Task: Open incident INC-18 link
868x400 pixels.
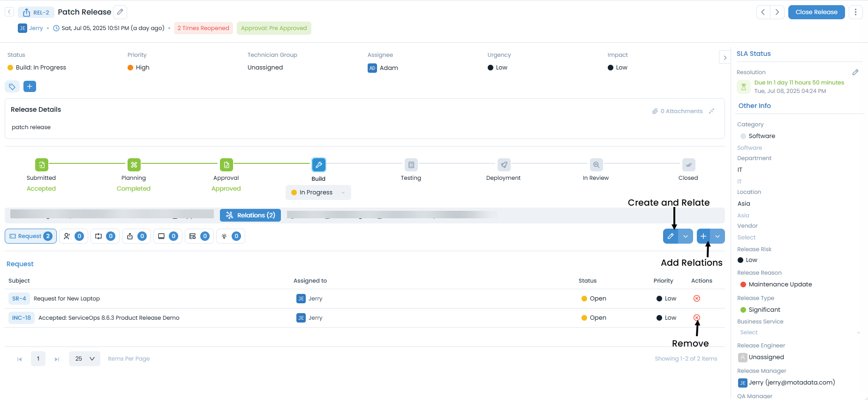Action: (x=22, y=318)
